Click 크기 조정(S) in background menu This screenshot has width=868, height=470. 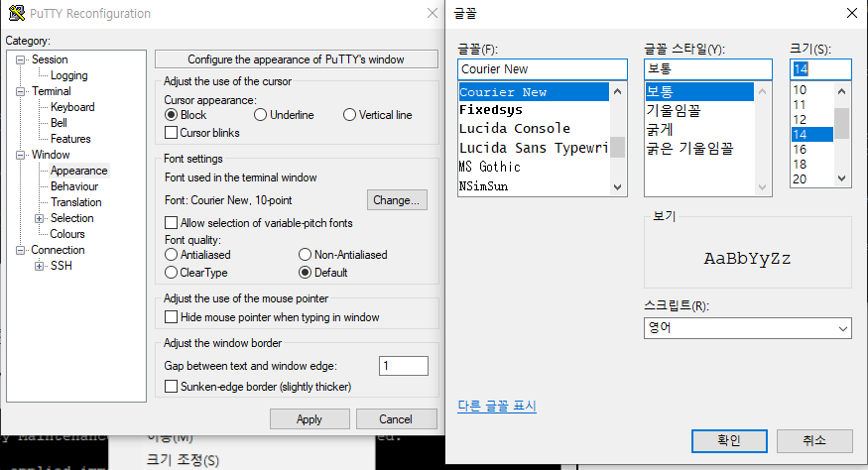[183, 460]
